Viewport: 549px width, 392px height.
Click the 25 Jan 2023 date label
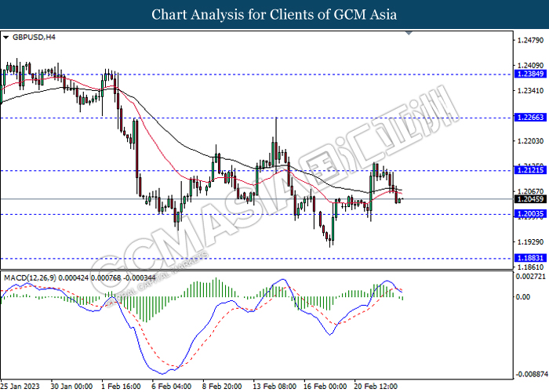click(x=20, y=386)
